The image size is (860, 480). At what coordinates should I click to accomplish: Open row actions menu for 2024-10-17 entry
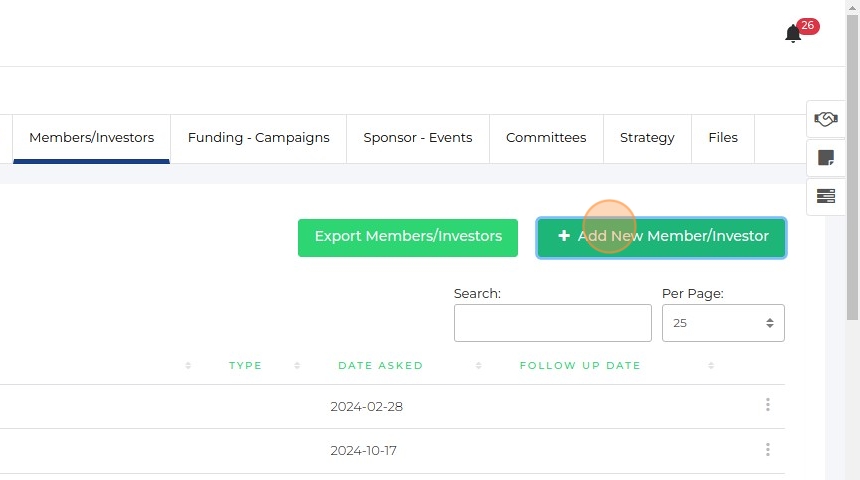click(767, 450)
